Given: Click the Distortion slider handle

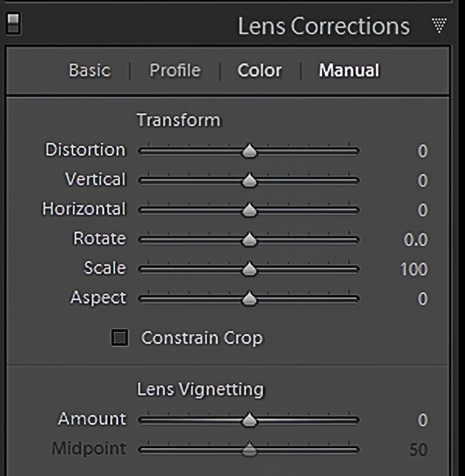Looking at the screenshot, I should tap(249, 151).
